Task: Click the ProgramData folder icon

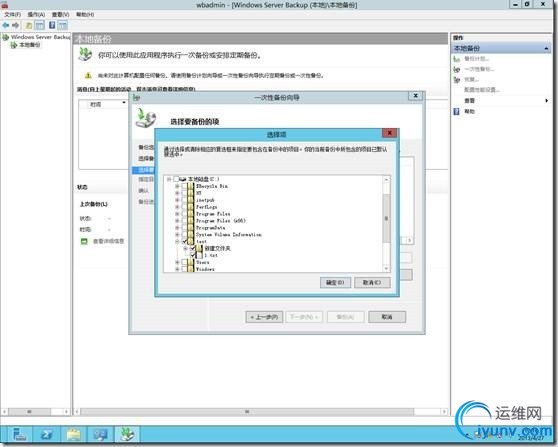Action: (191, 228)
